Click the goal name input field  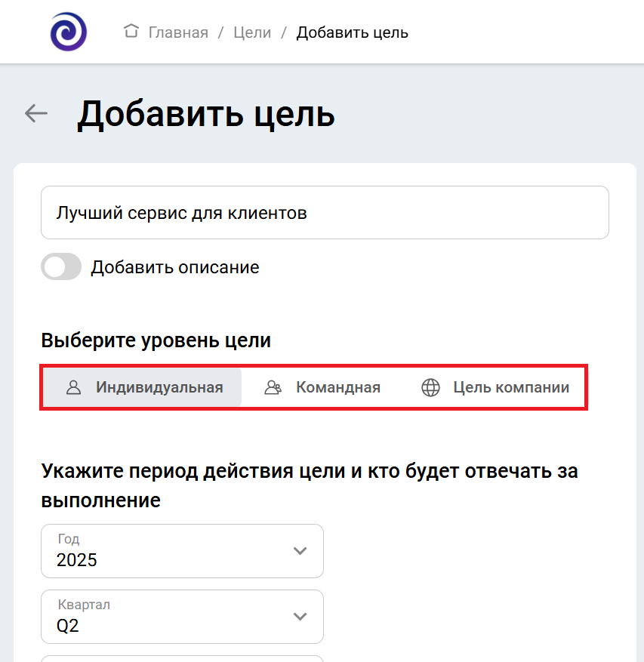click(325, 212)
